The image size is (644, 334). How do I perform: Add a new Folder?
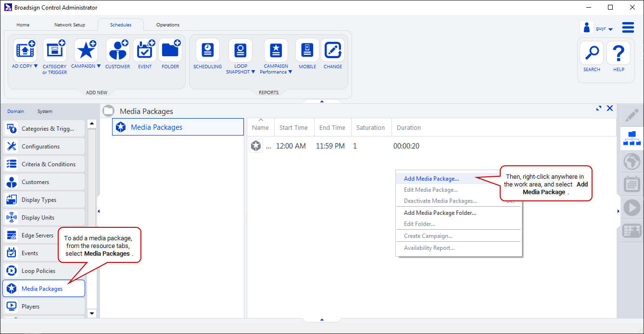[170, 50]
